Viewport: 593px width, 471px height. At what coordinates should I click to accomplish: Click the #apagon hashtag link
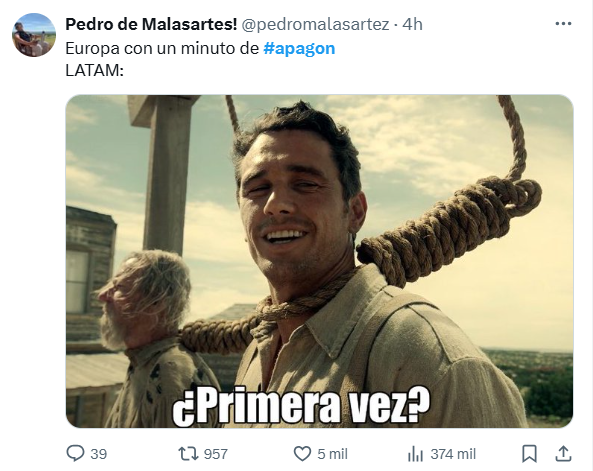point(299,48)
